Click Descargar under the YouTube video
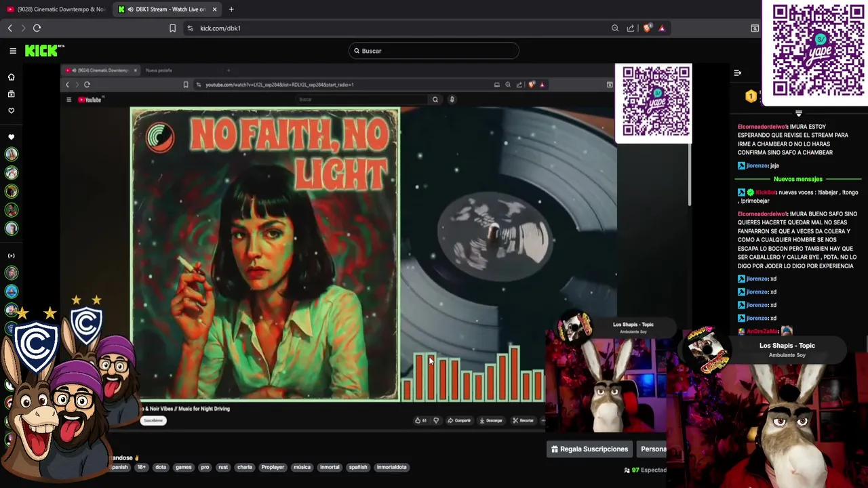The width and height of the screenshot is (868, 488). tap(490, 420)
